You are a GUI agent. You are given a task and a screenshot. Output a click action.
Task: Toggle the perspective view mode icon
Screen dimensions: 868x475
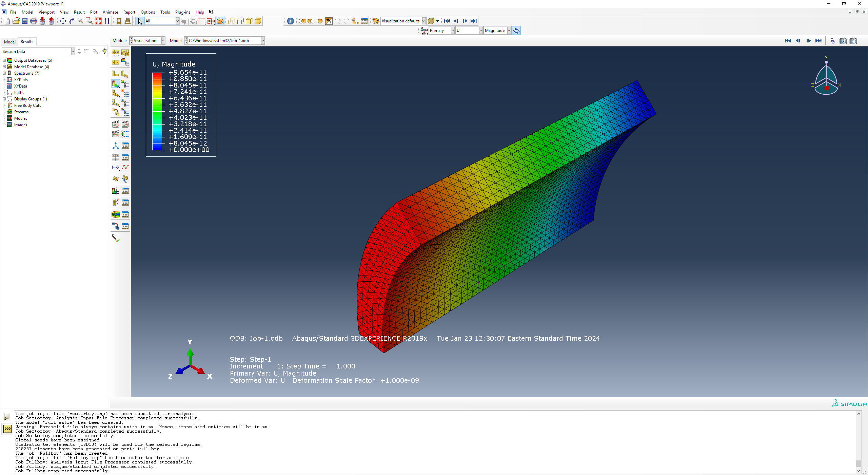pos(127,21)
